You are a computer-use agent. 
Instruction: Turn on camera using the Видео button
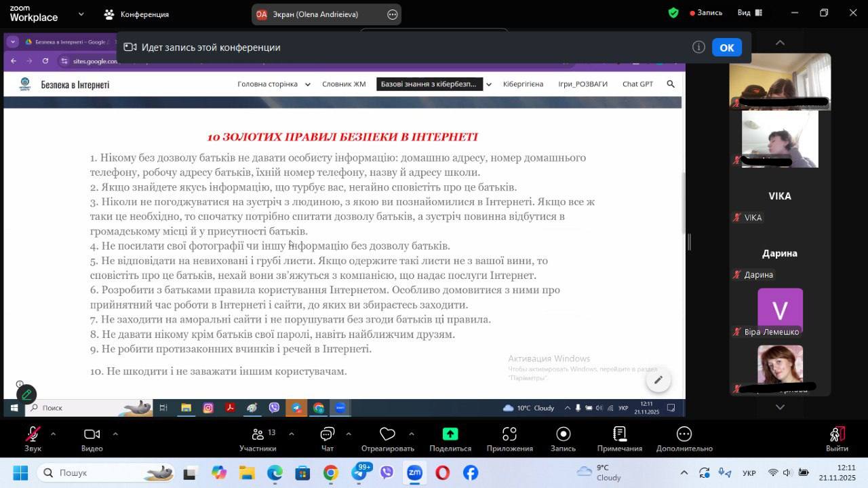coord(92,434)
